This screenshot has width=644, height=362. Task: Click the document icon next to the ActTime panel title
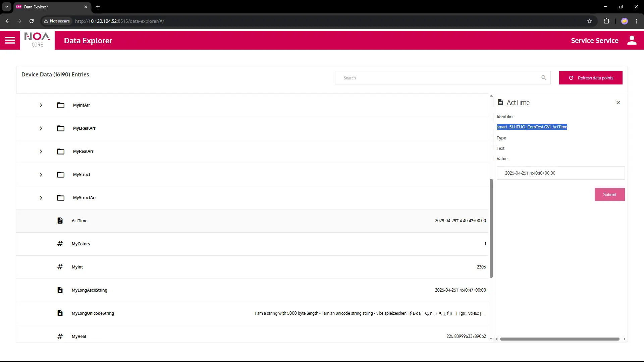[x=500, y=103]
